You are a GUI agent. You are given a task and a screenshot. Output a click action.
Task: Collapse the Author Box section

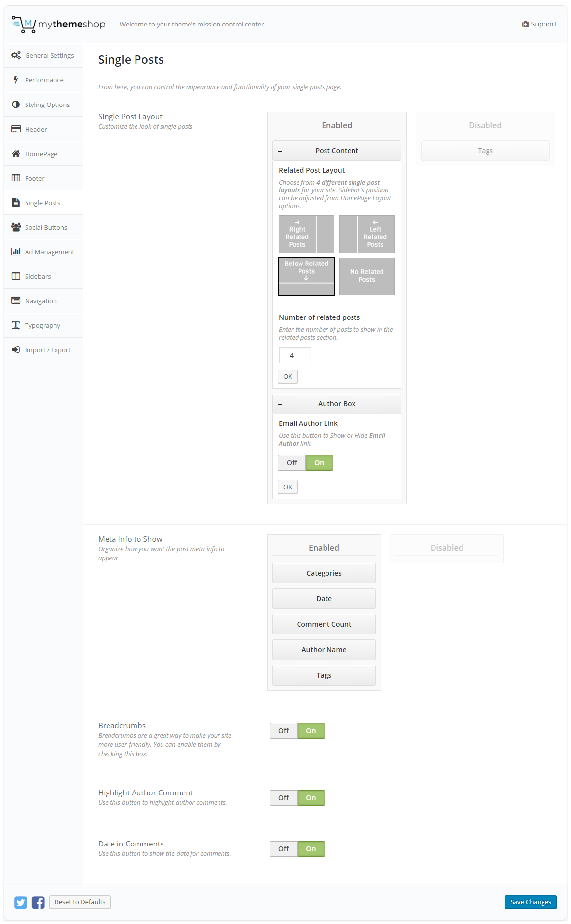pyautogui.click(x=280, y=404)
